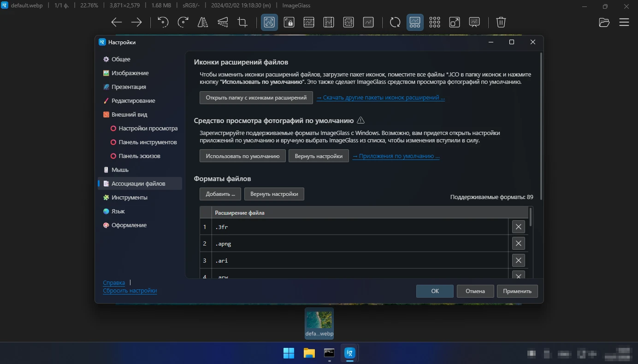The height and width of the screenshot is (364, 638).
Task: Enable Scale to Height mode
Action: [x=329, y=22]
